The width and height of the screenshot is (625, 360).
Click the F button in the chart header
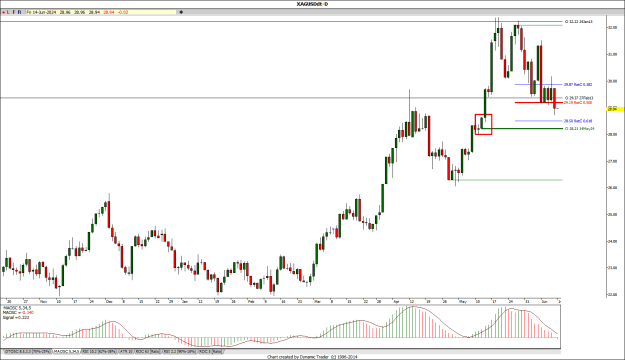click(x=14, y=12)
